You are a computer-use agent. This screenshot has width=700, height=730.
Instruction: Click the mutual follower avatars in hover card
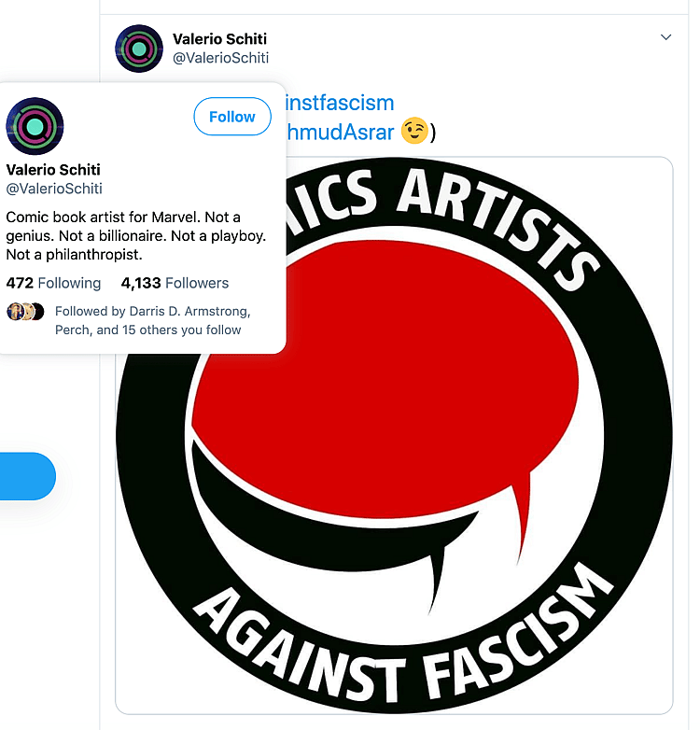pos(25,312)
